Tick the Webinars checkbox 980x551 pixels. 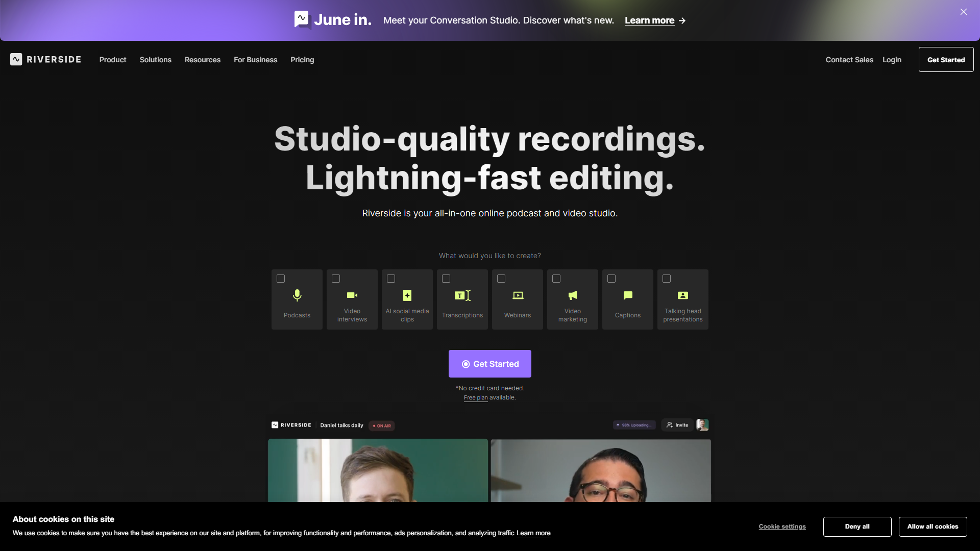pos(501,279)
